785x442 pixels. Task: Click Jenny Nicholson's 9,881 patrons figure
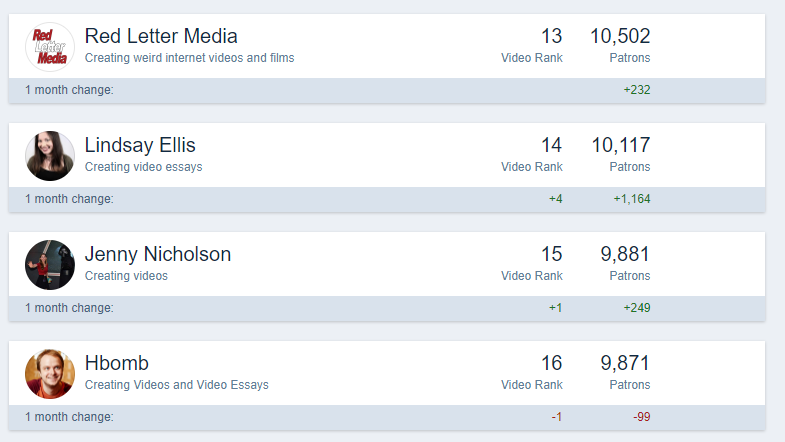coord(625,254)
